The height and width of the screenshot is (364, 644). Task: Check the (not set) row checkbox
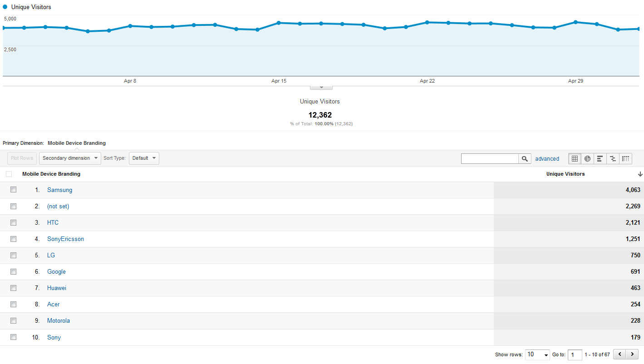[x=14, y=206]
